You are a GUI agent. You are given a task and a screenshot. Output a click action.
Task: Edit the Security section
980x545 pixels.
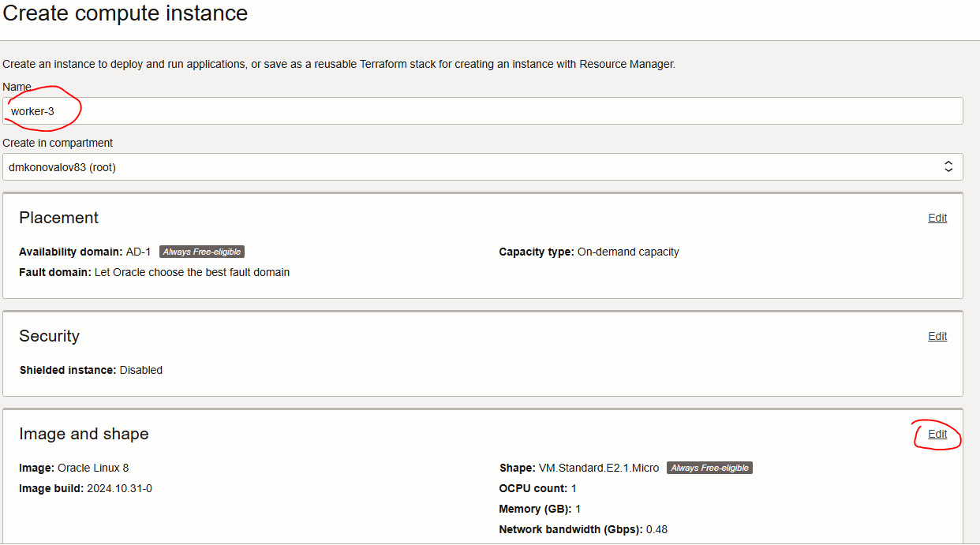(x=937, y=337)
